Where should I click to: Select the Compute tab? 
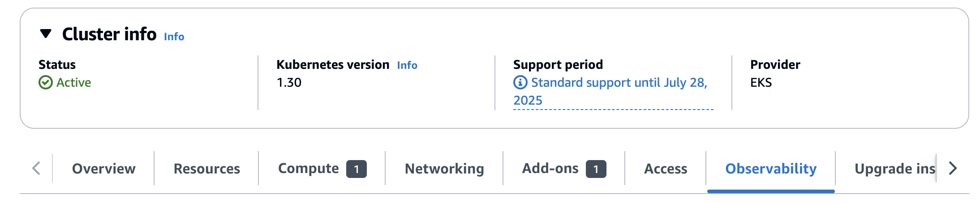click(x=308, y=169)
